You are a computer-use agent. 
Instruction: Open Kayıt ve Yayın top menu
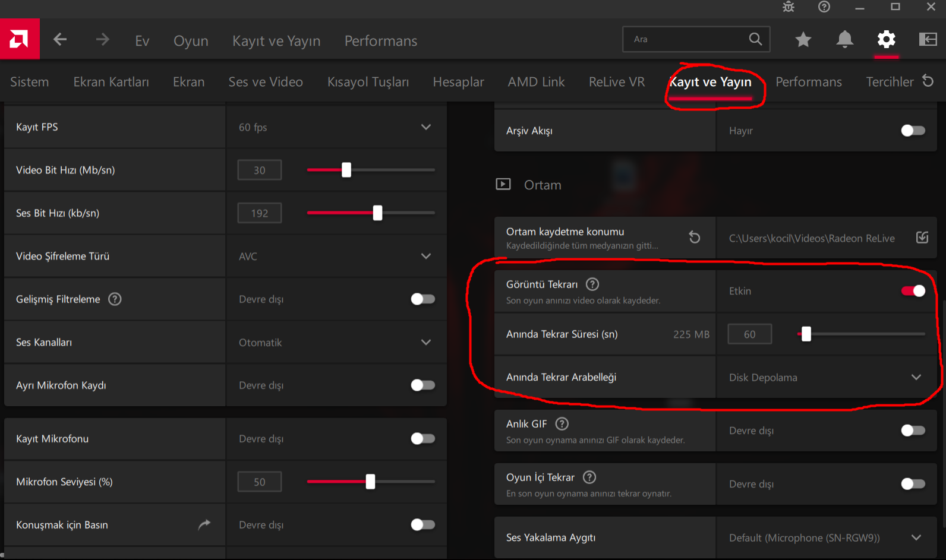(x=276, y=40)
